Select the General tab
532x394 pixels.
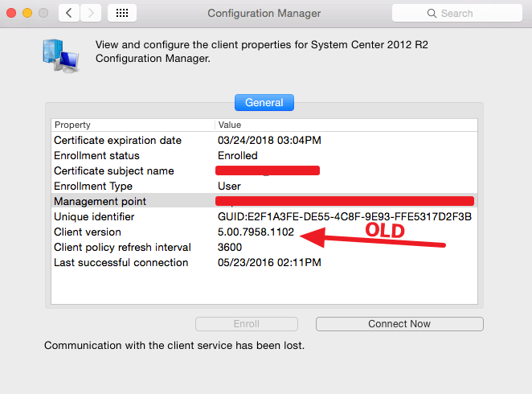tap(264, 103)
